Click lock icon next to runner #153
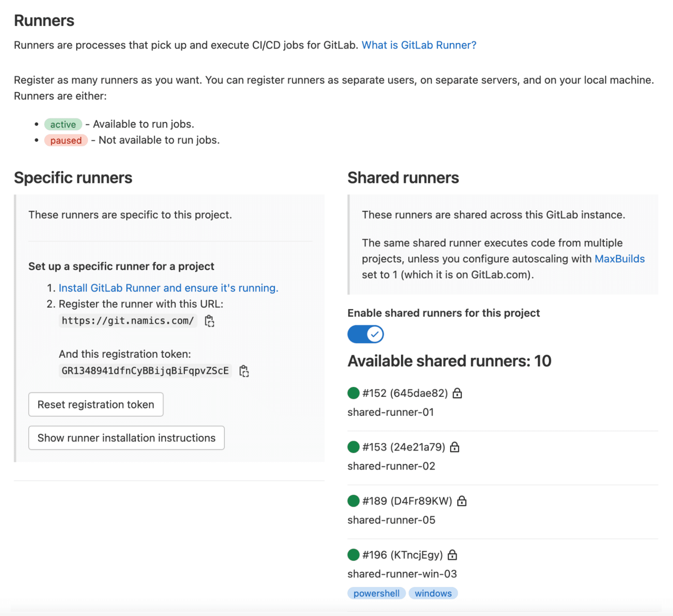This screenshot has width=673, height=616. click(454, 447)
